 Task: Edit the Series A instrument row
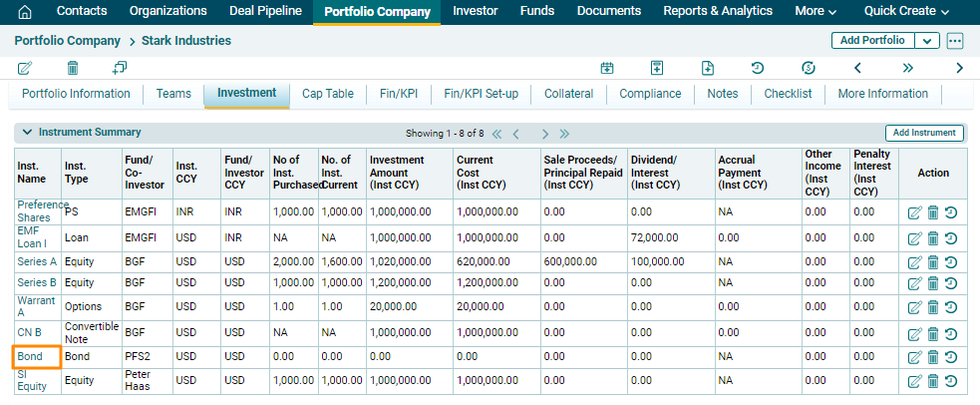[914, 262]
